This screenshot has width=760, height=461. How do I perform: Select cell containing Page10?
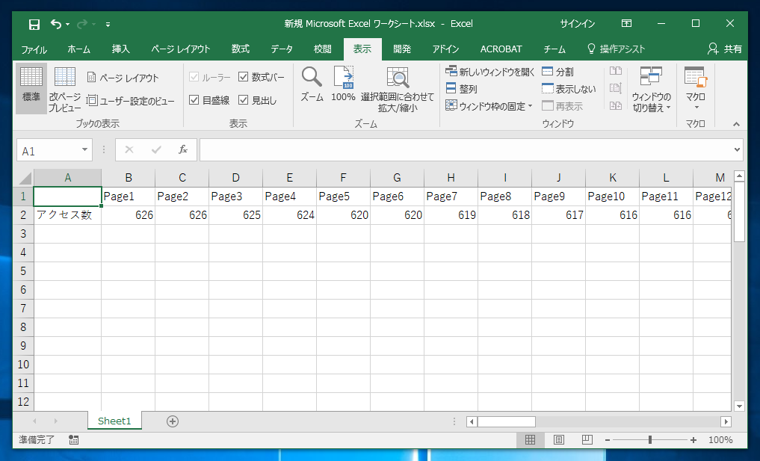tap(612, 196)
